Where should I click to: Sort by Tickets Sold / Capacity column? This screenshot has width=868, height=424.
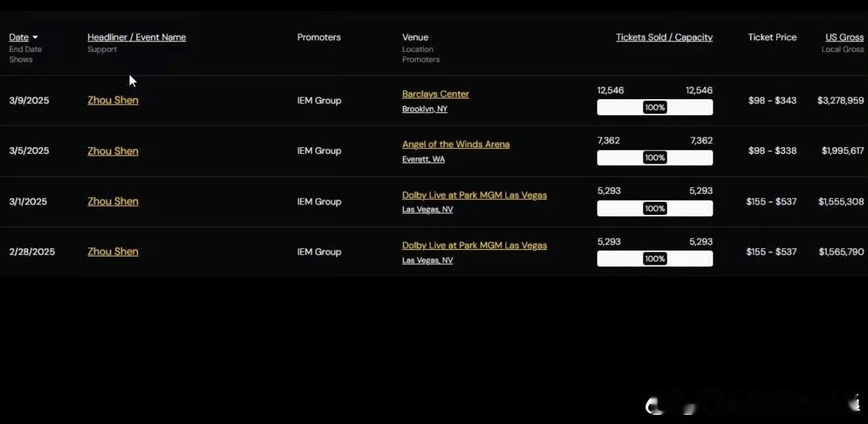coord(663,37)
